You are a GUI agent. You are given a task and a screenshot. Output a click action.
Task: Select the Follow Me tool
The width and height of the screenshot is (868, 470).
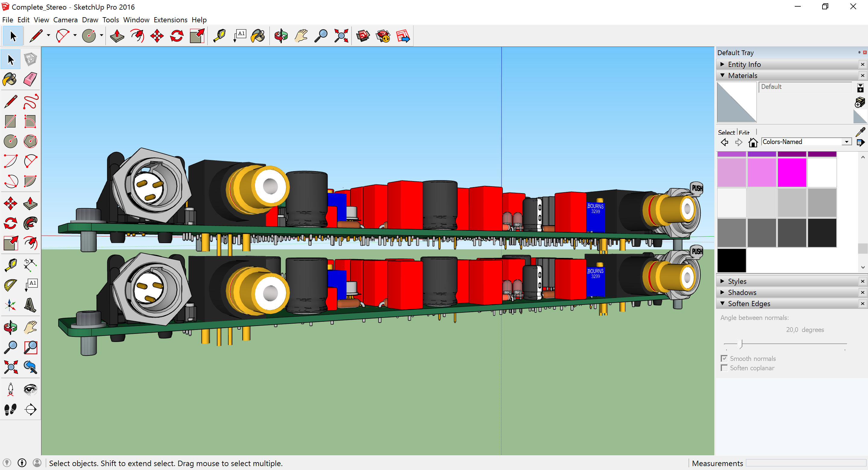coord(30,223)
